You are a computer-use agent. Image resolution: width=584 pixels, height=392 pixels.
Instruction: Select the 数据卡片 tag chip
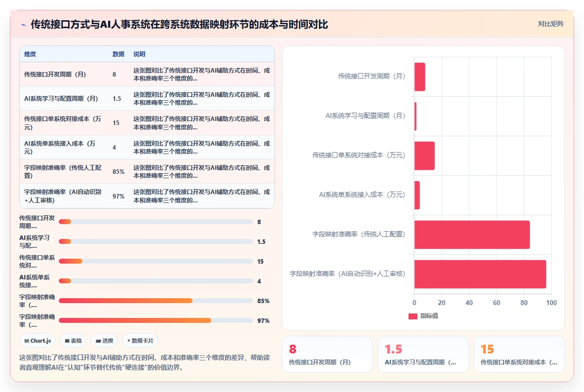click(140, 341)
